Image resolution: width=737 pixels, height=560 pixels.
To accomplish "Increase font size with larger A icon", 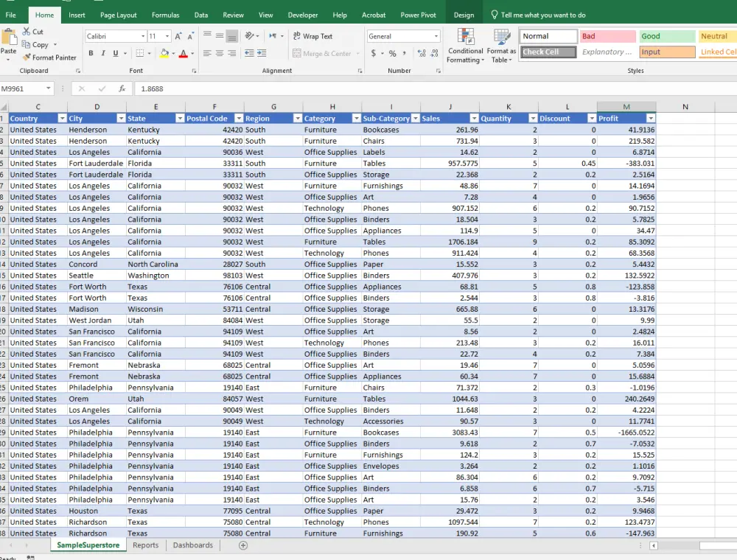I will click(x=178, y=36).
